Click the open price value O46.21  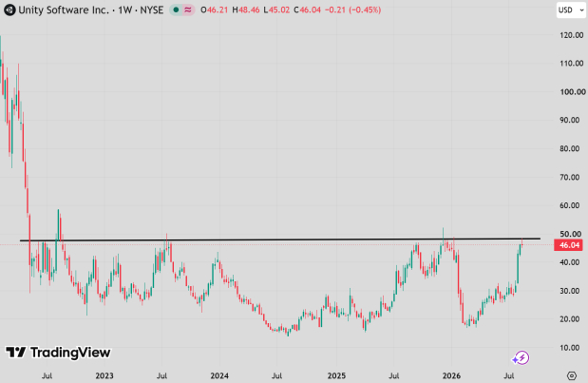pos(214,10)
